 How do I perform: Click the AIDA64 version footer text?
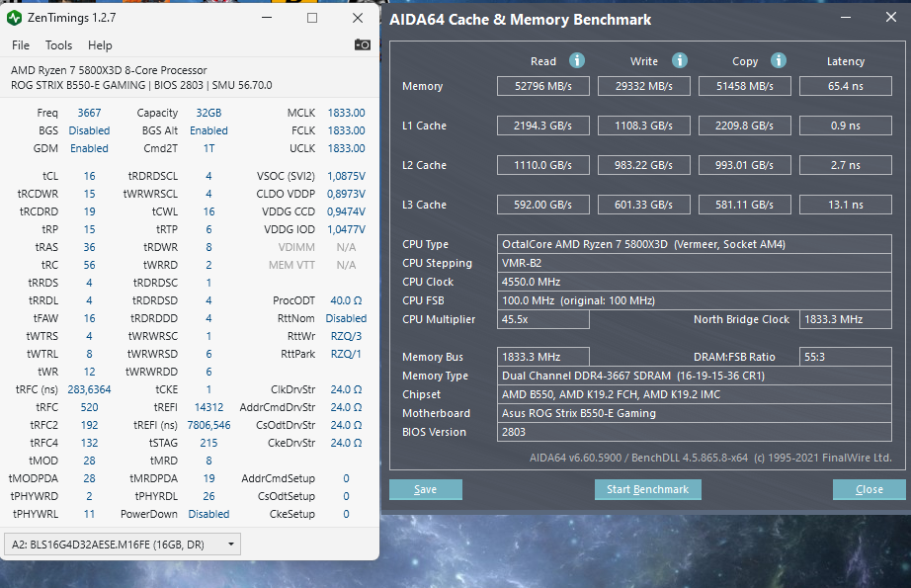[710, 458]
